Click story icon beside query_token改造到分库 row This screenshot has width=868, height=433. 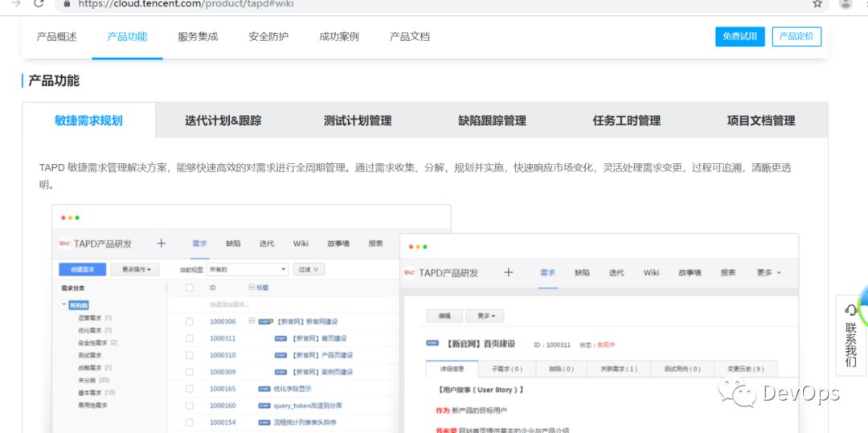click(264, 406)
